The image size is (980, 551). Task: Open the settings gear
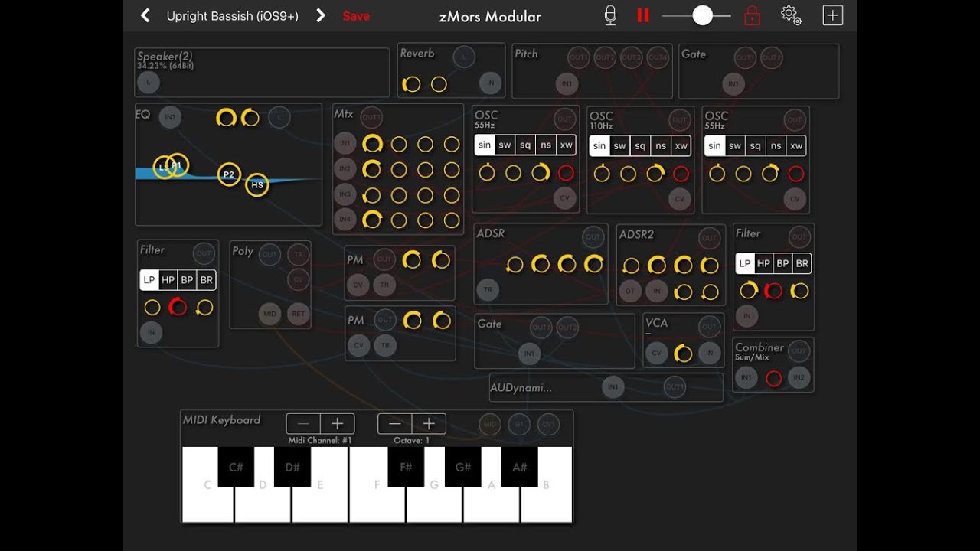point(791,15)
